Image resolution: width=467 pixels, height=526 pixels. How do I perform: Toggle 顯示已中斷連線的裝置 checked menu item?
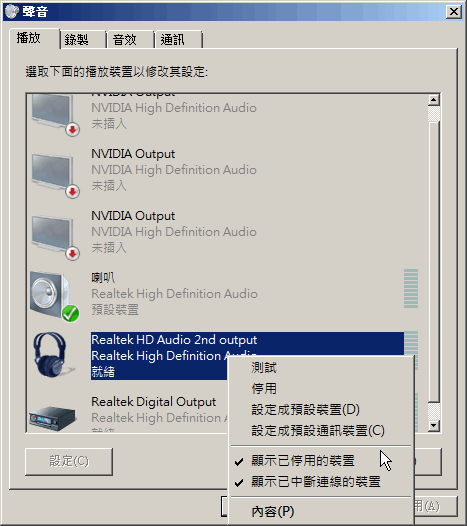(x=320, y=482)
